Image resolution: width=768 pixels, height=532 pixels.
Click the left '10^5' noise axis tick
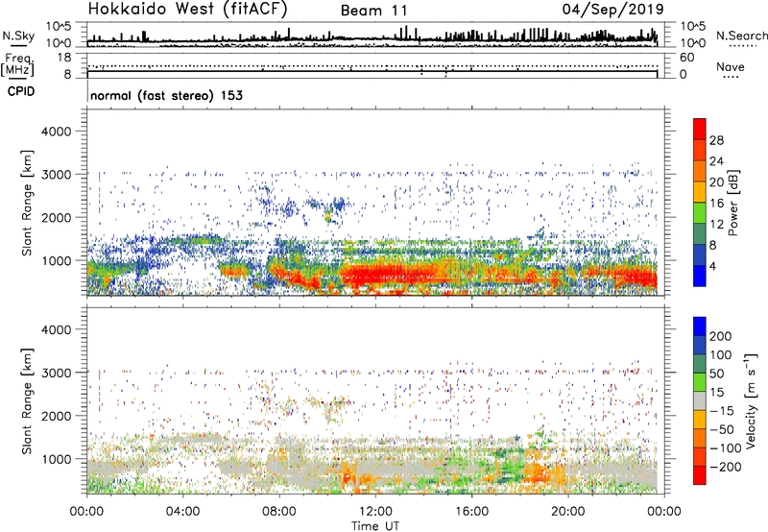click(x=59, y=27)
